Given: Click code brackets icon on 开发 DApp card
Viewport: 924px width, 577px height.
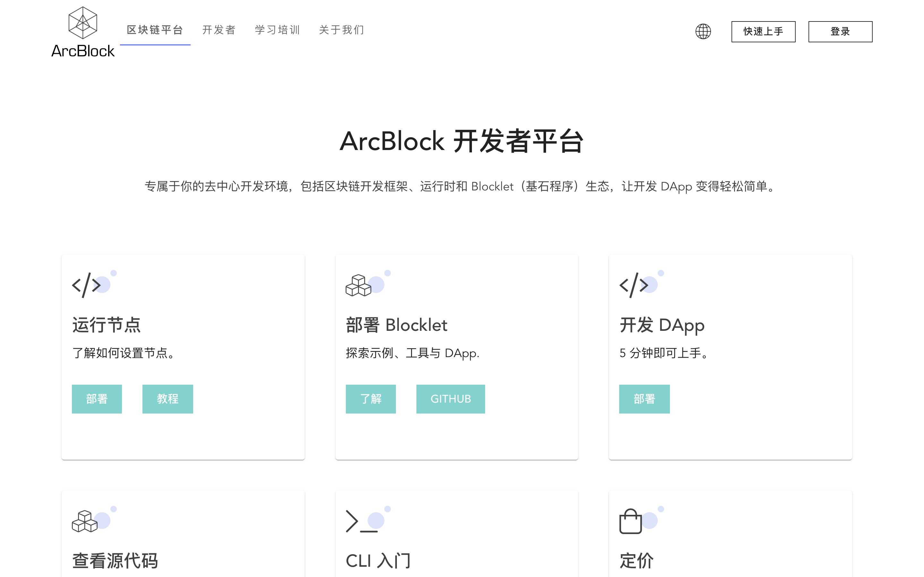Looking at the screenshot, I should [634, 285].
